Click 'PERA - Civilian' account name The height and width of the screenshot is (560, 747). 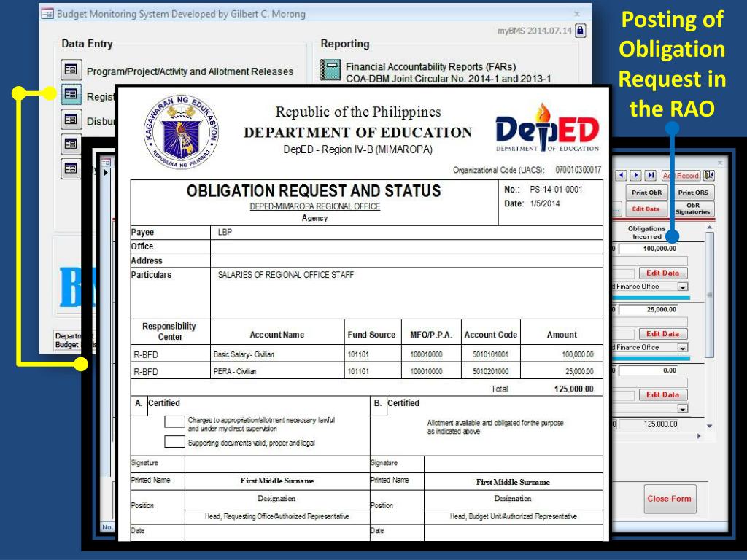[x=235, y=371]
